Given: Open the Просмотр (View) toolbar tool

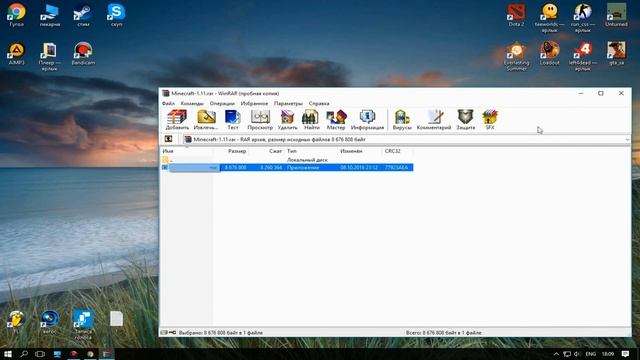Looking at the screenshot, I should (x=260, y=120).
